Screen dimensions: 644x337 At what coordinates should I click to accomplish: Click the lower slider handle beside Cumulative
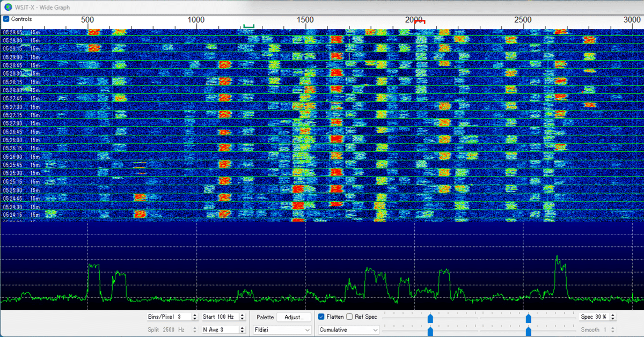pos(430,331)
